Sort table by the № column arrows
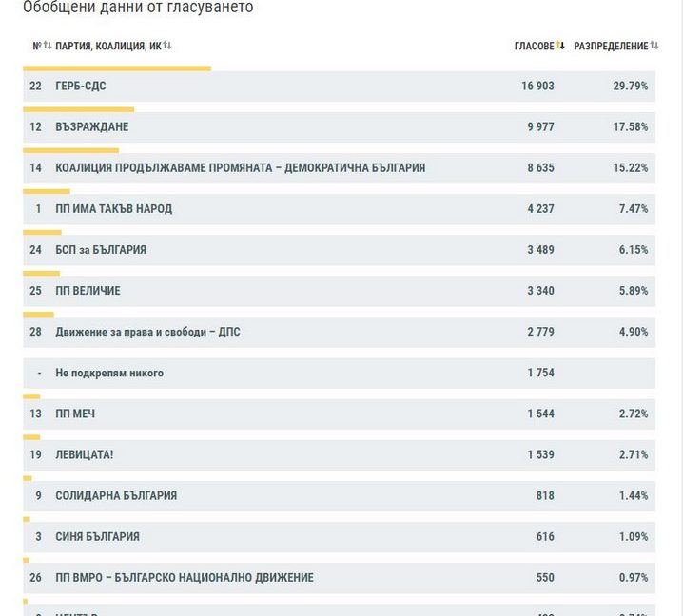The width and height of the screenshot is (683, 616). click(47, 46)
